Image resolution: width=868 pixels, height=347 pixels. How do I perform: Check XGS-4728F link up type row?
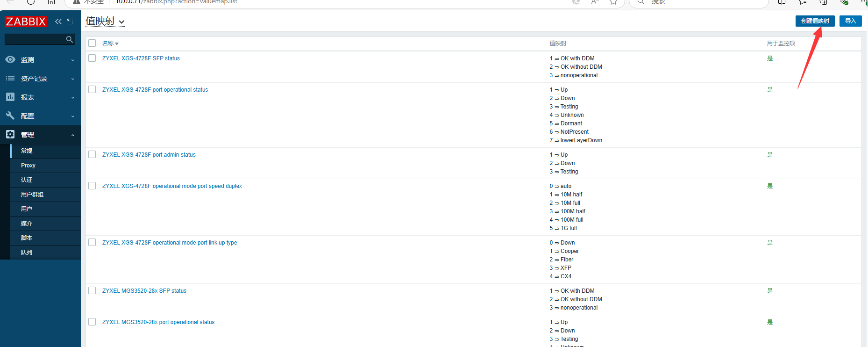pos(92,242)
